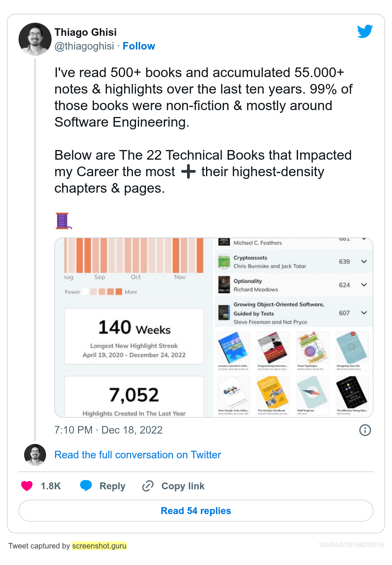The width and height of the screenshot is (392, 565).
Task: Click the screenshot.guru highlighted link
Action: [99, 546]
